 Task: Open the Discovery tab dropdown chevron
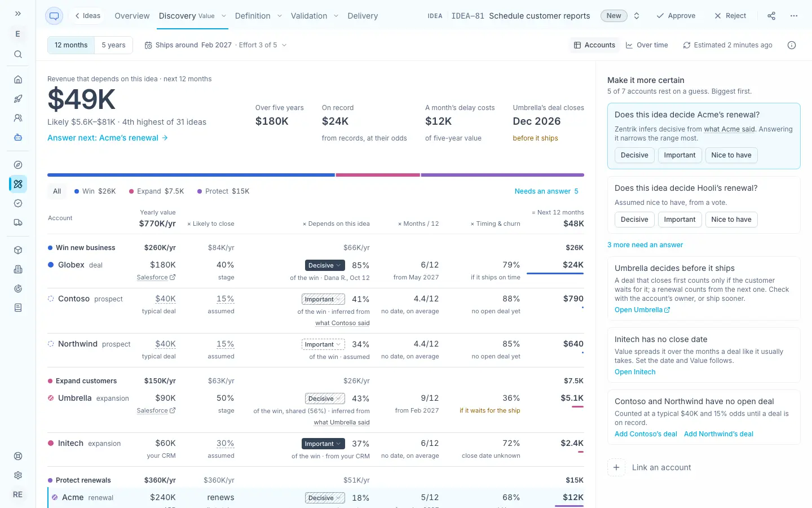[224, 16]
